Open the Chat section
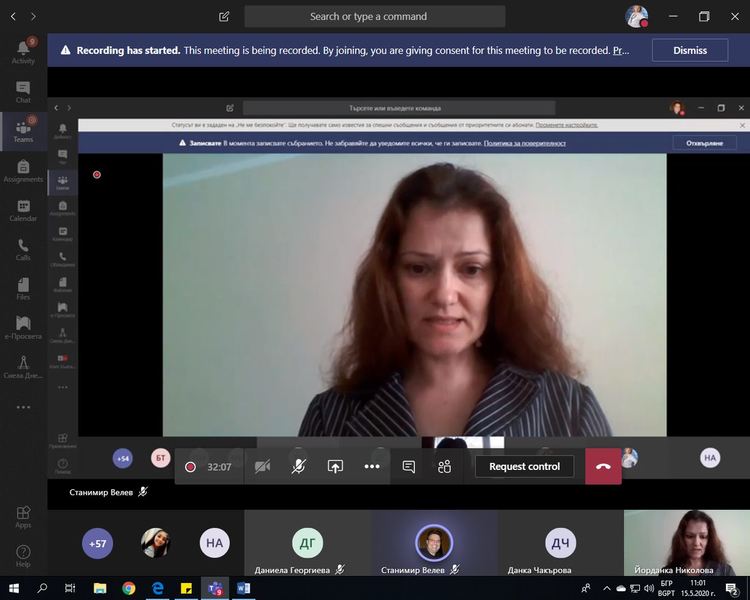Image resolution: width=750 pixels, height=600 pixels. [23, 92]
